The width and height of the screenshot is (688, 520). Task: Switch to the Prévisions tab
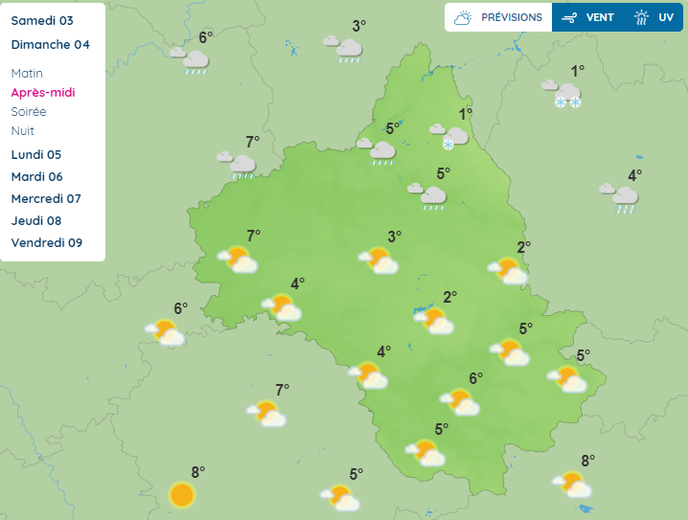(498, 18)
